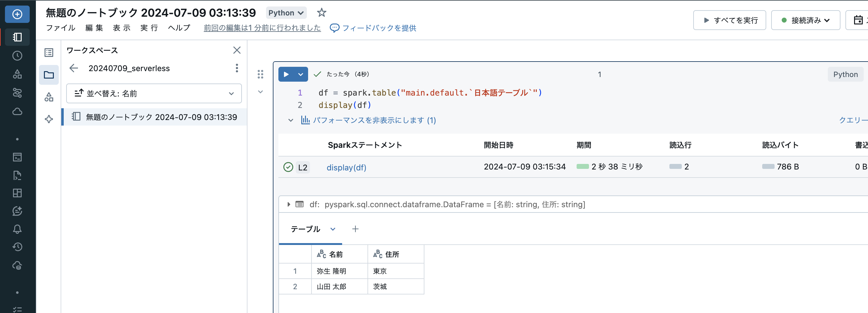The width and height of the screenshot is (868, 313).
Task: Open the display(df) Spark statement link
Action: point(346,167)
